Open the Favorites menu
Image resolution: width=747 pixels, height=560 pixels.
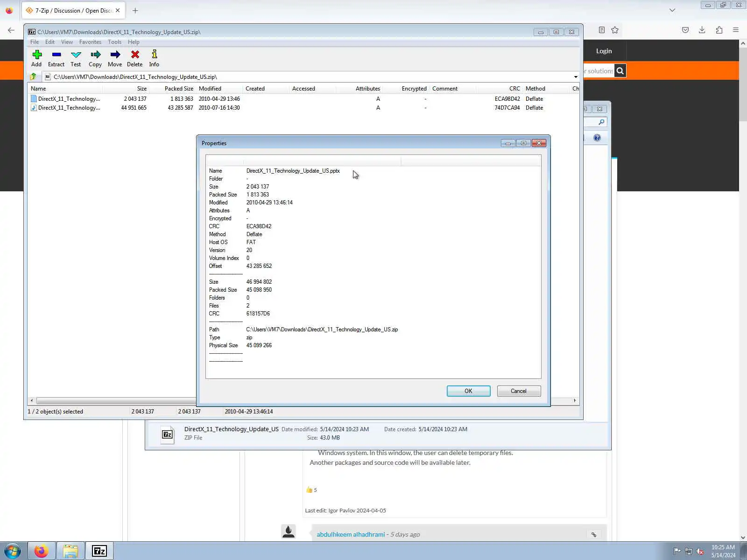coord(90,42)
